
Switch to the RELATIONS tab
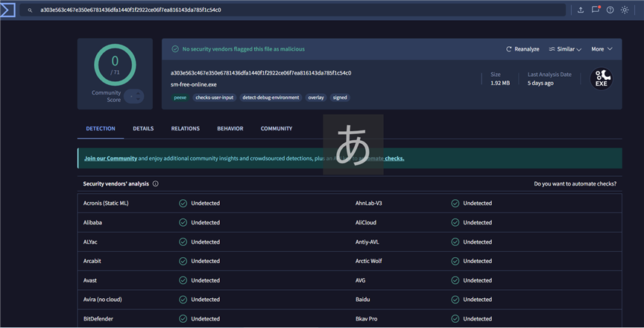186,128
